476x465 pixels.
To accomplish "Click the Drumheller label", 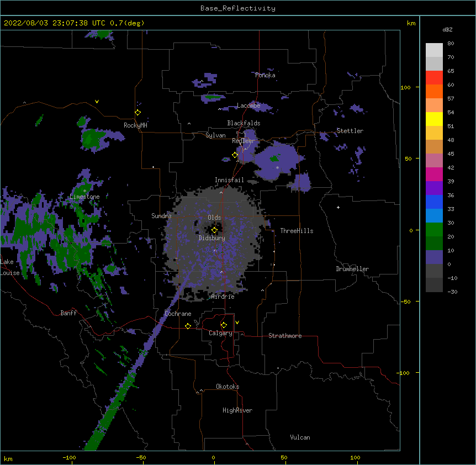I will click(352, 269).
